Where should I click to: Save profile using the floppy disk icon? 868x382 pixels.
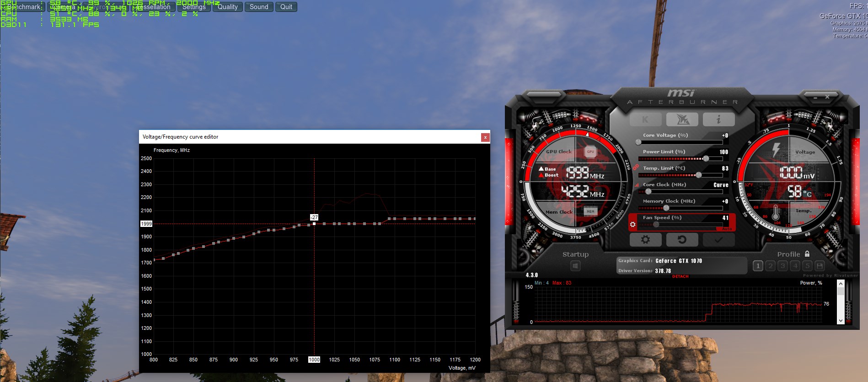tap(820, 266)
